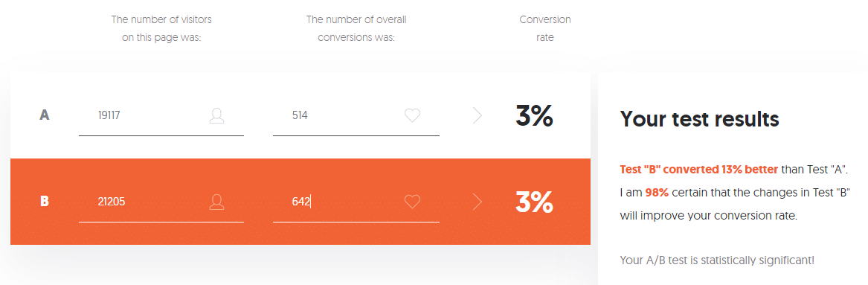Click the person icon in row B
The height and width of the screenshot is (285, 868).
[217, 202]
